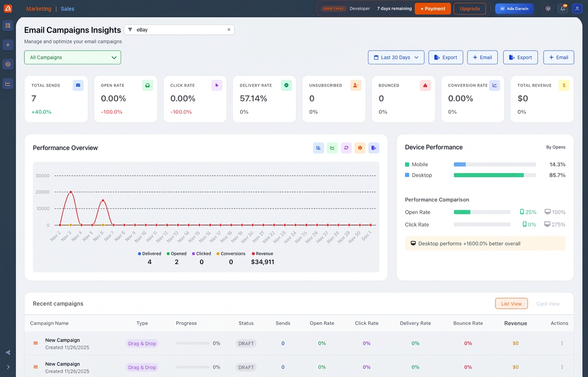
Task: Open the notifications bell icon
Action: pyautogui.click(x=563, y=9)
